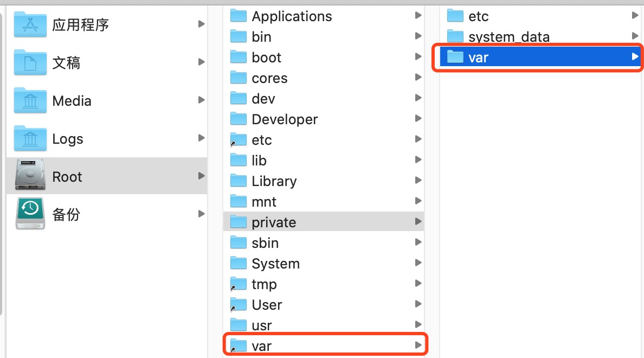Click the 文稿 documents folder icon
This screenshot has height=358, width=644.
30,62
